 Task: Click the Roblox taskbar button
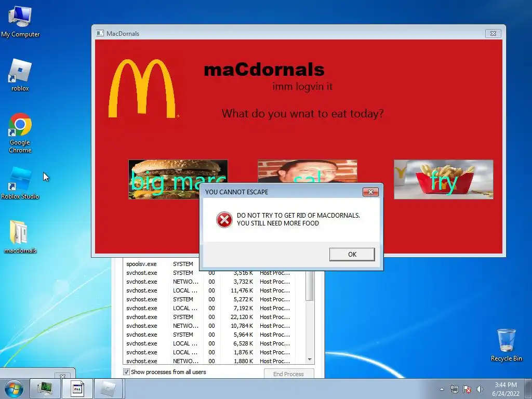coord(108,389)
